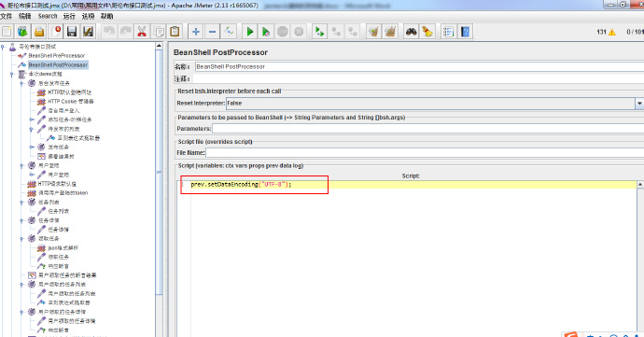Open the Function Helper list icon
Image resolution: width=644 pixels, height=337 pixels.
[x=448, y=32]
